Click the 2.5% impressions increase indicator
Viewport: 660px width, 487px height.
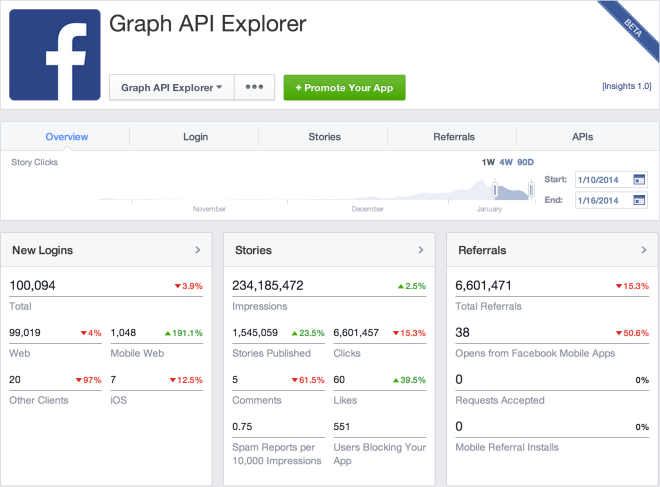(412, 286)
